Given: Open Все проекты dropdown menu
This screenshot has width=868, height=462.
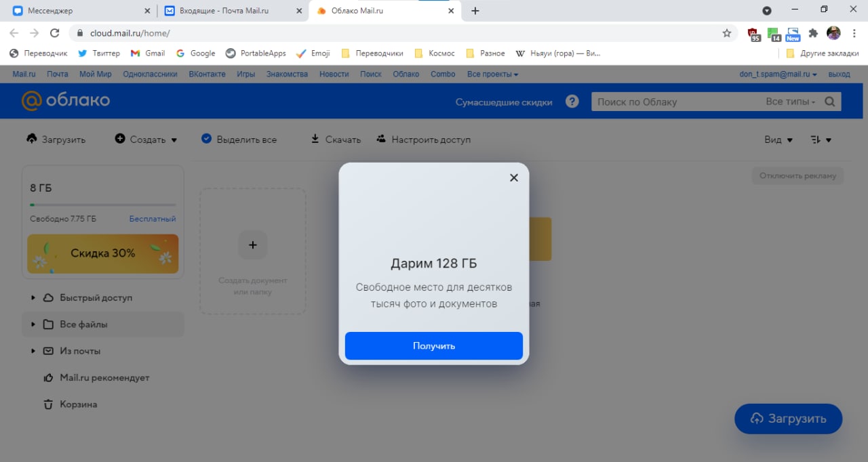Looking at the screenshot, I should coord(492,74).
